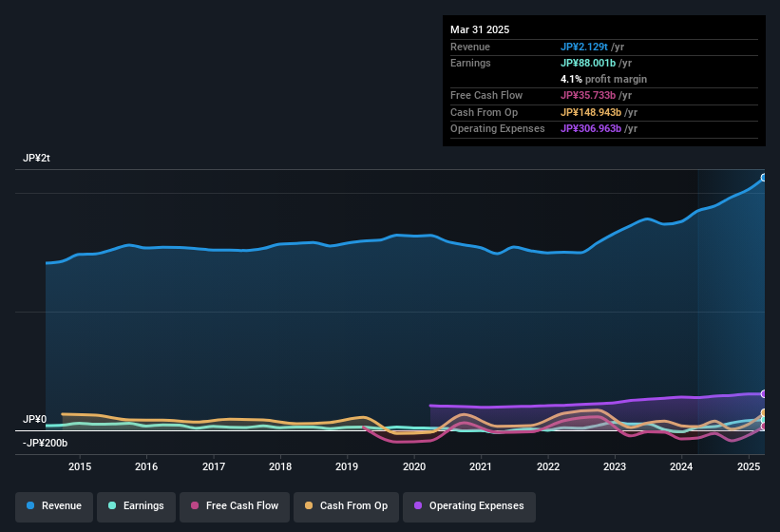Viewport: 780px width, 532px height.
Task: Toggle the Revenue series legend button
Action: [x=54, y=506]
